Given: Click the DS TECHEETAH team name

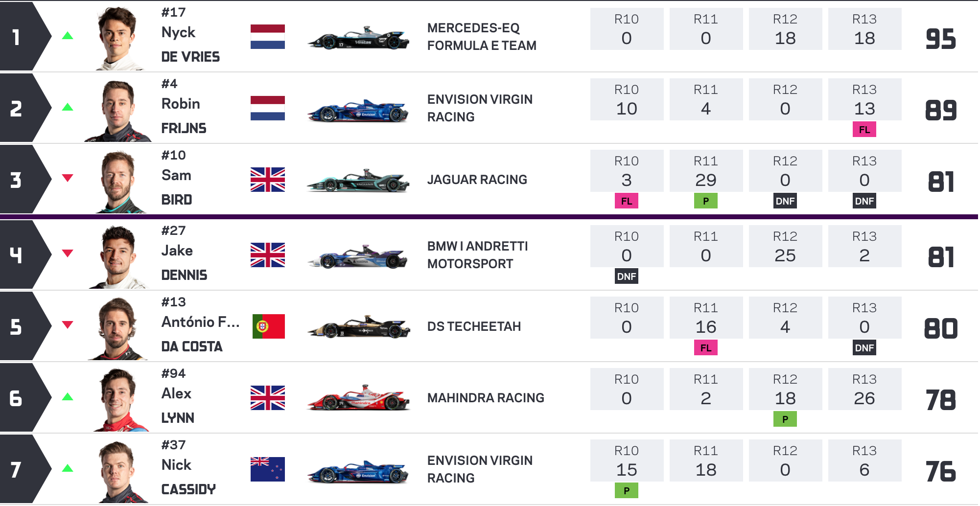Looking at the screenshot, I should point(474,326).
